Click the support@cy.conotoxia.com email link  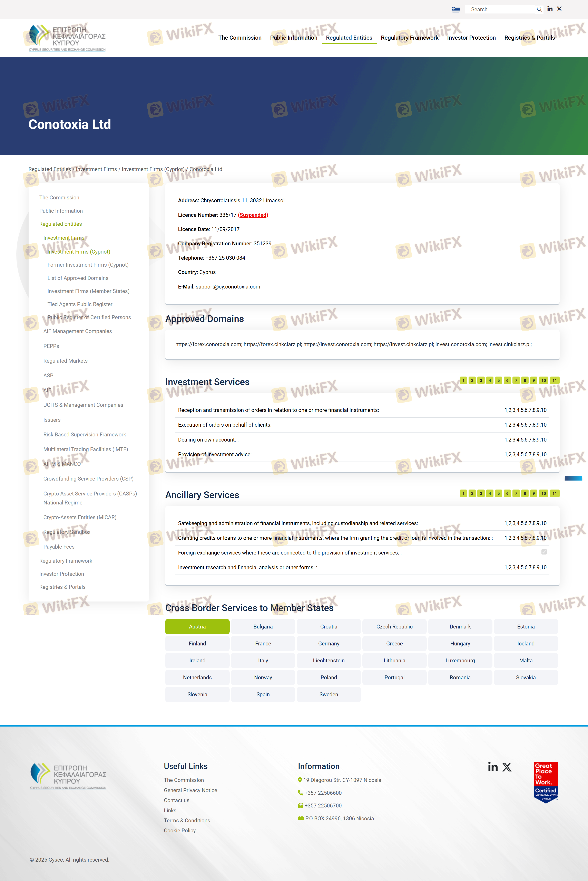point(228,287)
